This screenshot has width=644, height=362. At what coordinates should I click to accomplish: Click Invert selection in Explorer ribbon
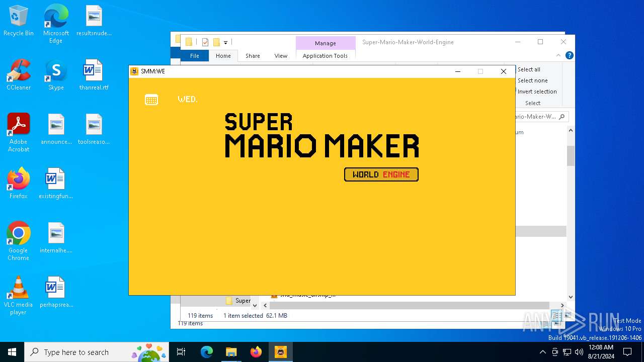pos(537,92)
